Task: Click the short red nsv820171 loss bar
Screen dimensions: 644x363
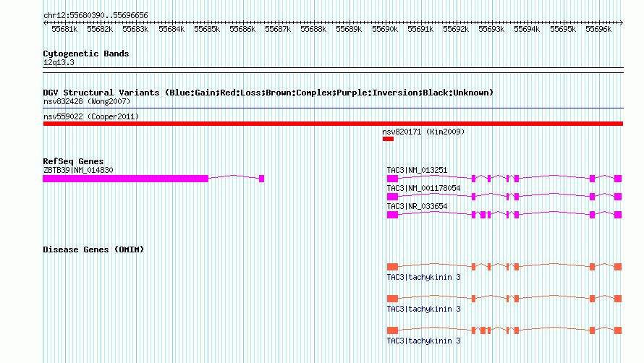Action: (388, 139)
